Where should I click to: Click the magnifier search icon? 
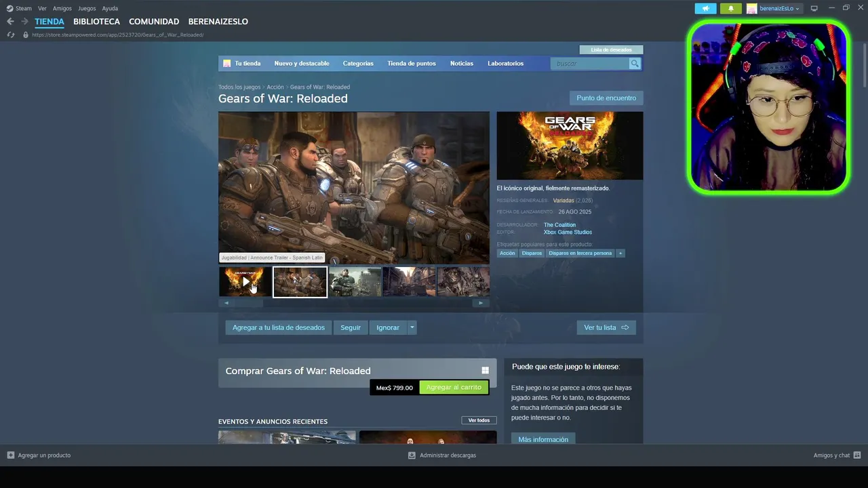[635, 64]
